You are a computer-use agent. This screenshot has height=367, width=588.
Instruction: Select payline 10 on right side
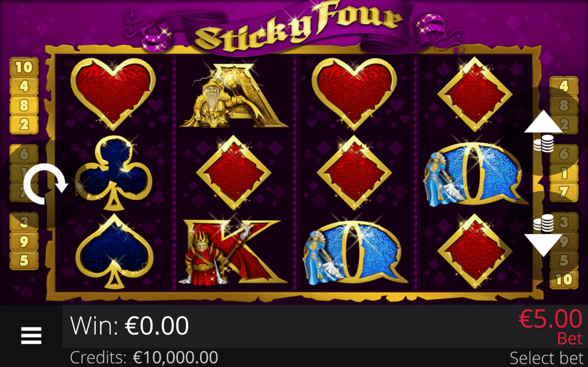pyautogui.click(x=564, y=279)
